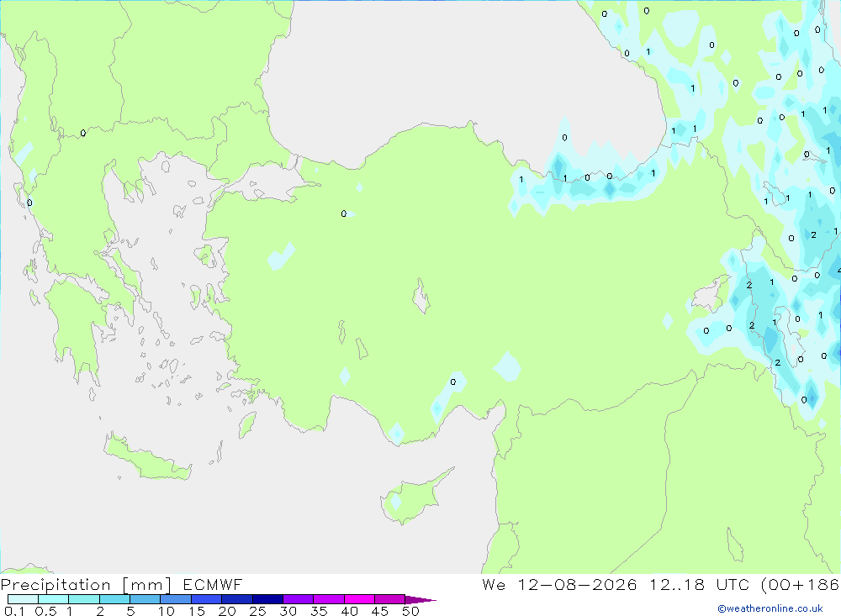841x616 pixels.
Task: Click the 1–2 mm legend color swatch
Action: 84,599
